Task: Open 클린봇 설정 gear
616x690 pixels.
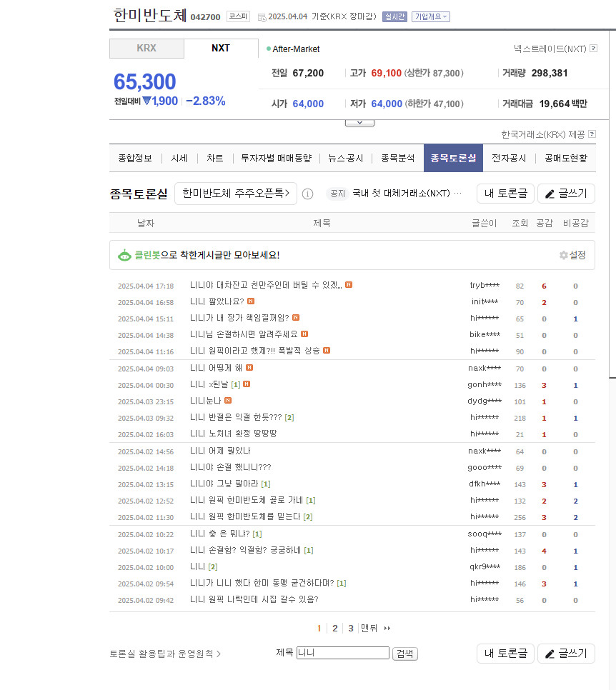Action: click(572, 255)
